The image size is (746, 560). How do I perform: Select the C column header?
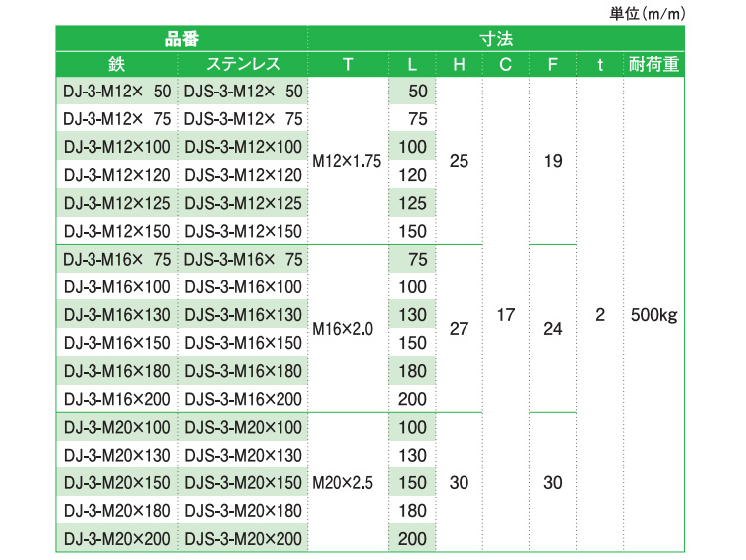tap(505, 64)
